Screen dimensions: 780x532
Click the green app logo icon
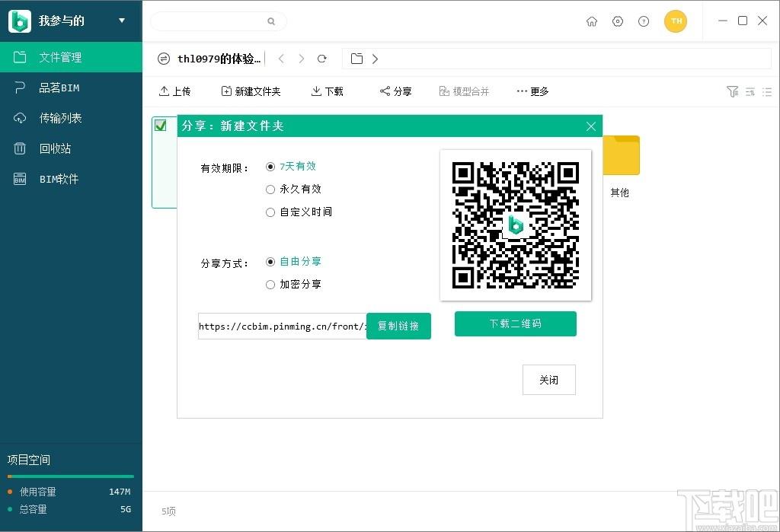[x=19, y=21]
